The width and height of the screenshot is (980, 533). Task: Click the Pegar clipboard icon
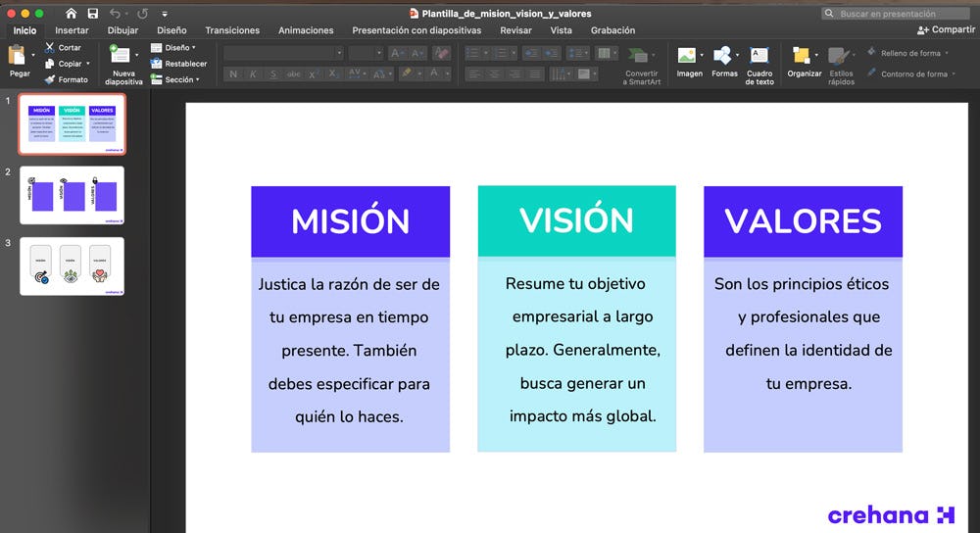tap(17, 56)
